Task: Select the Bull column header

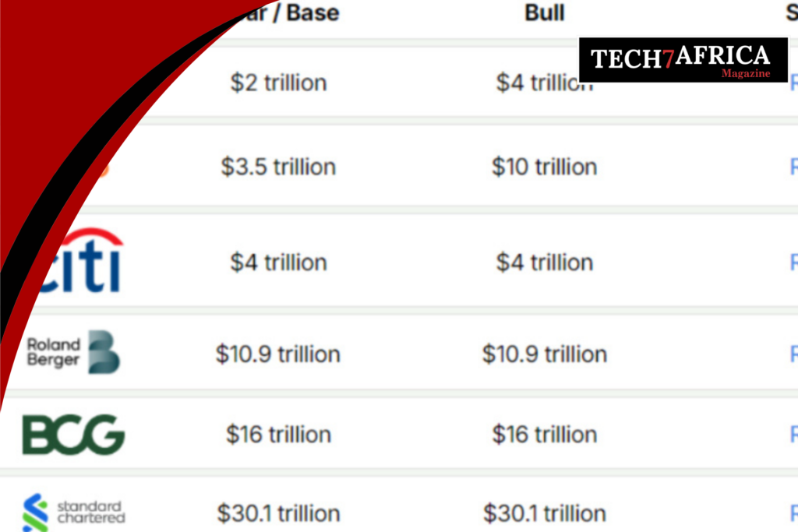Action: [x=545, y=12]
